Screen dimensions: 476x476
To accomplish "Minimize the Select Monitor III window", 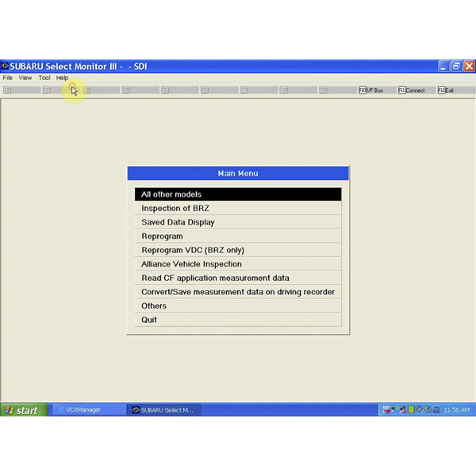I will tap(443, 66).
